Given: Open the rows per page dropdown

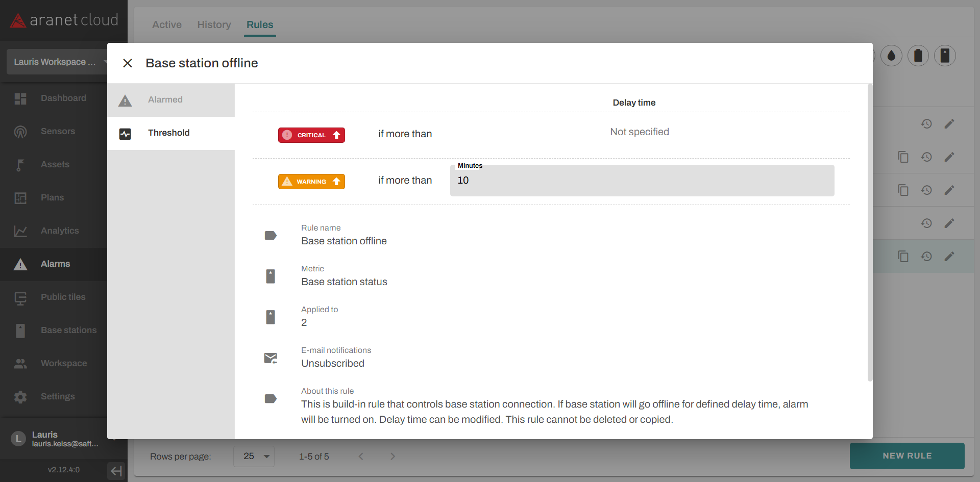Looking at the screenshot, I should coord(254,456).
